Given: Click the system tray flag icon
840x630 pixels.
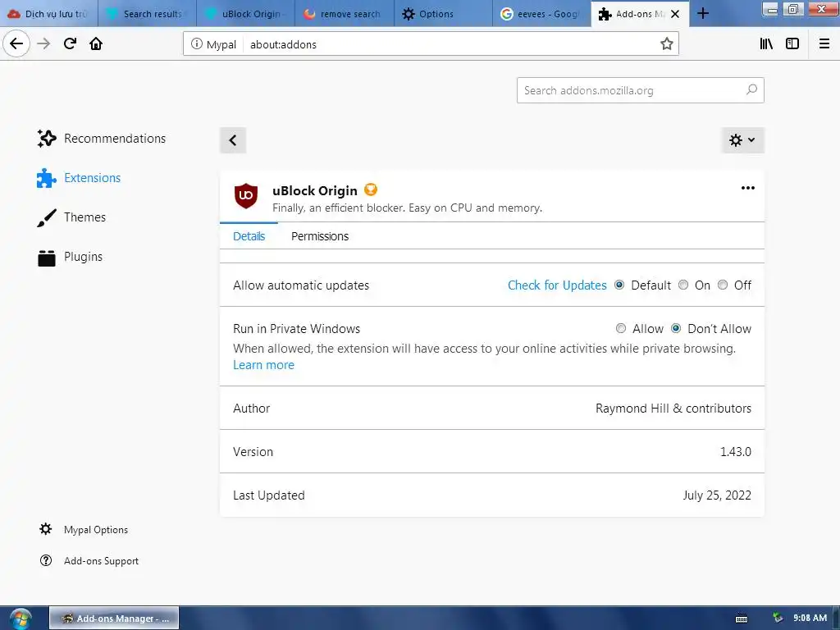Looking at the screenshot, I should 778,619.
